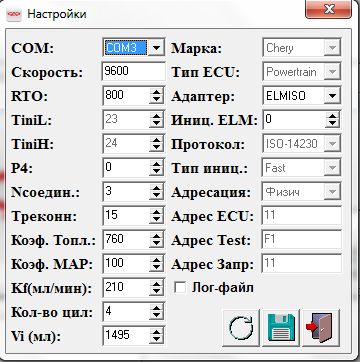Click the Адрес Запр field
Image resolution: width=360 pixels, height=362 pixels.
coord(302,264)
